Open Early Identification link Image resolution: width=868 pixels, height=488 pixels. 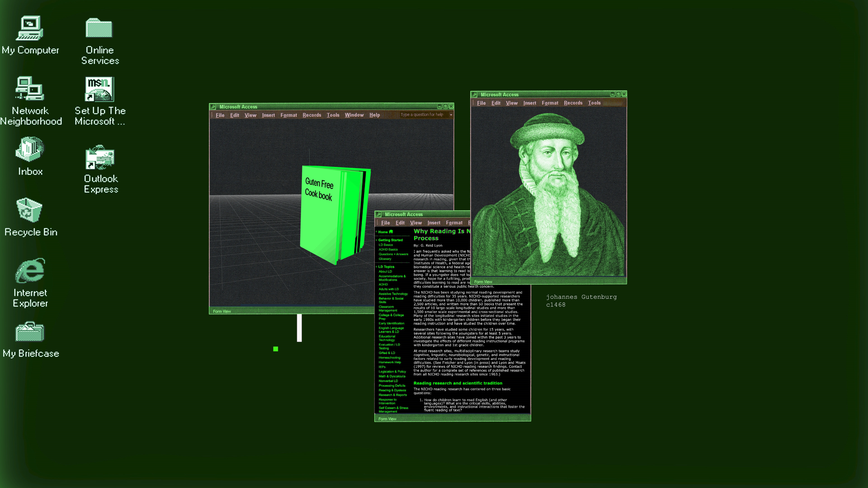pyautogui.click(x=391, y=323)
